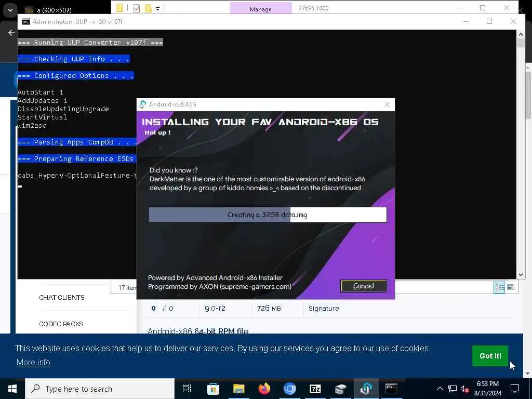
Task: Click the 9.0-r2 version cell
Action: point(215,309)
